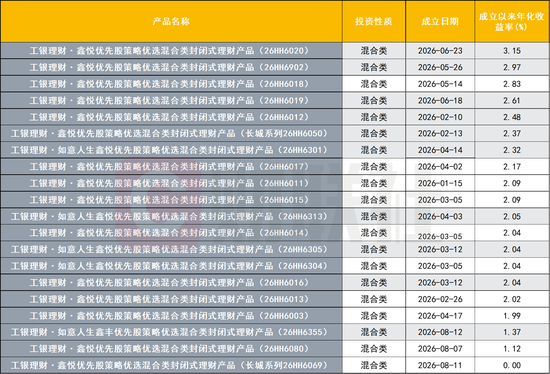Click the yield value 3.15
The image size is (550, 374).
512,51
